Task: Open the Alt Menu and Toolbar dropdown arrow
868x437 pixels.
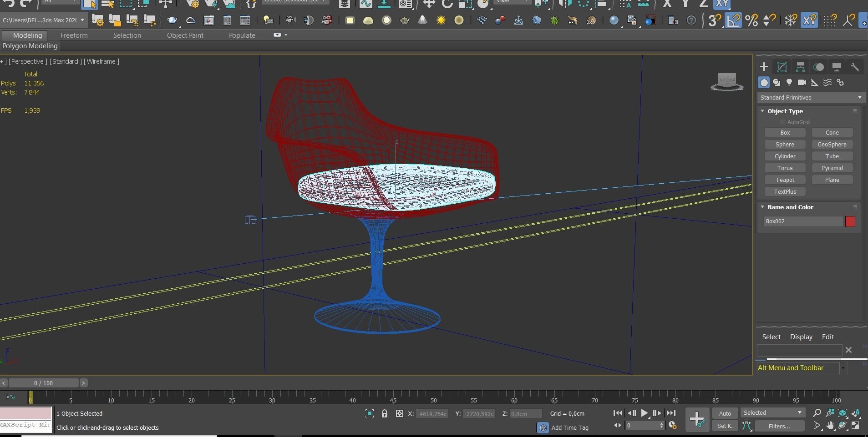Action: pos(843,368)
